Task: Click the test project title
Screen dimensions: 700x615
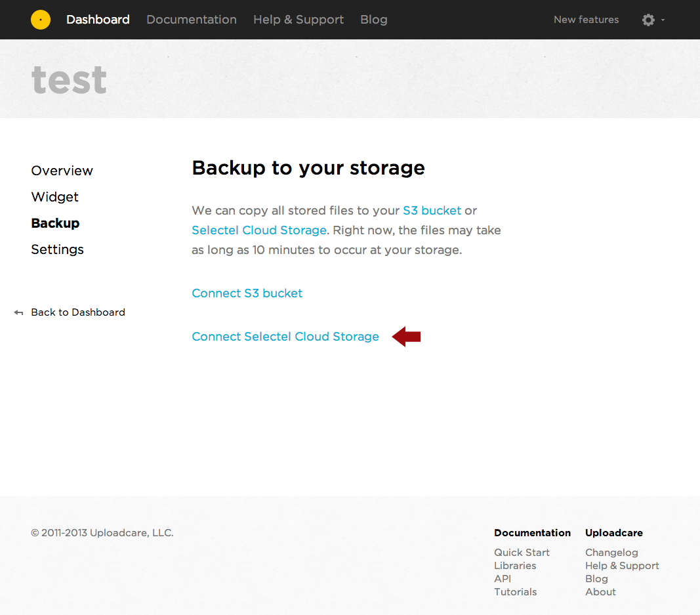Action: 69,80
